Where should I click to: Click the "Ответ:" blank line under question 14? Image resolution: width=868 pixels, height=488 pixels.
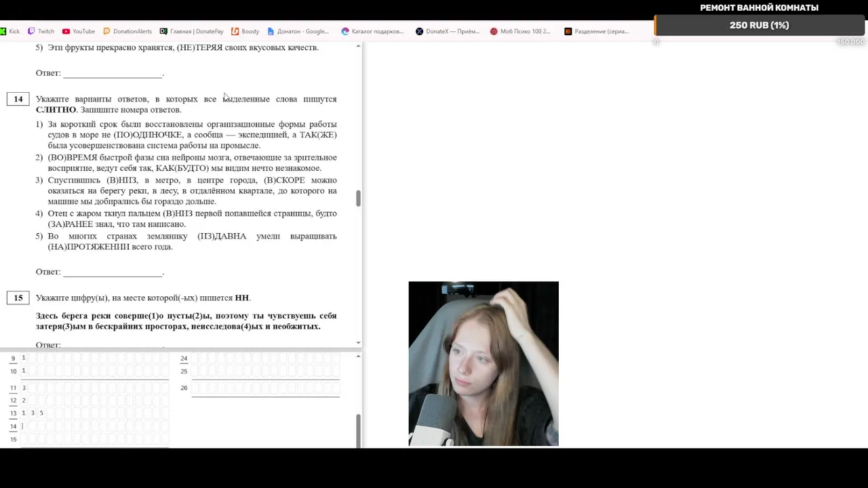(113, 272)
